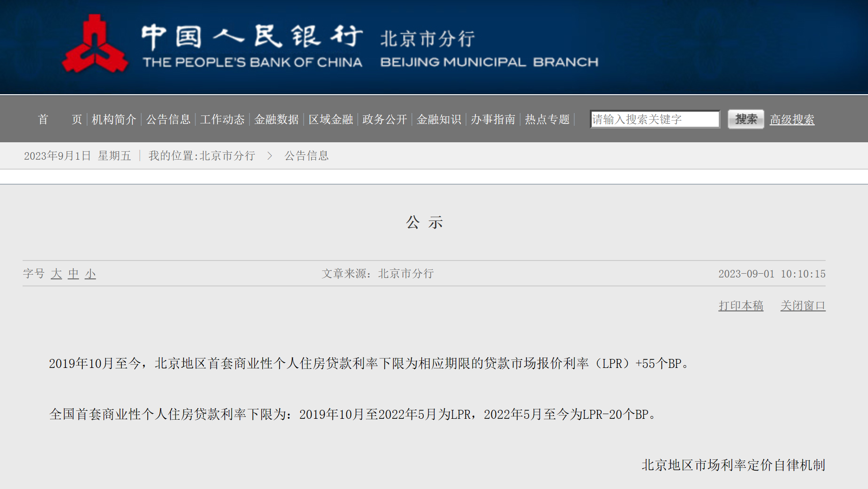Viewport: 868px width, 489px height.
Task: Click the paragraph mentioning LPR+55个BP
Action: click(369, 364)
